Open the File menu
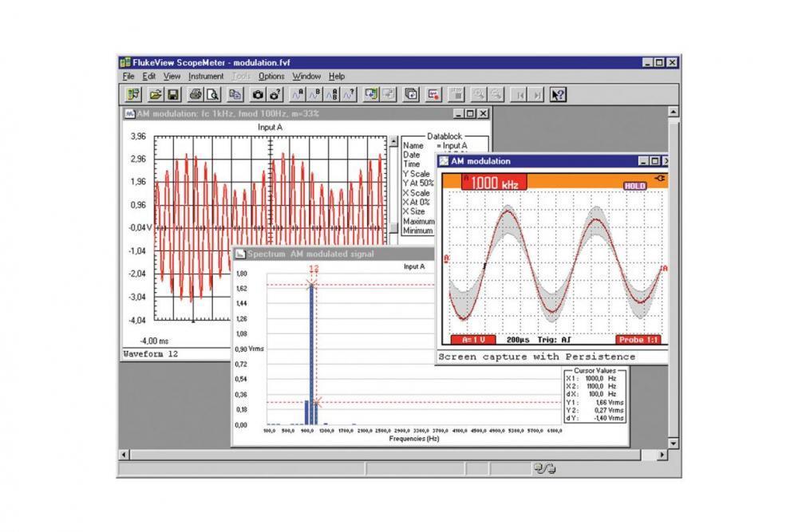 coord(128,77)
